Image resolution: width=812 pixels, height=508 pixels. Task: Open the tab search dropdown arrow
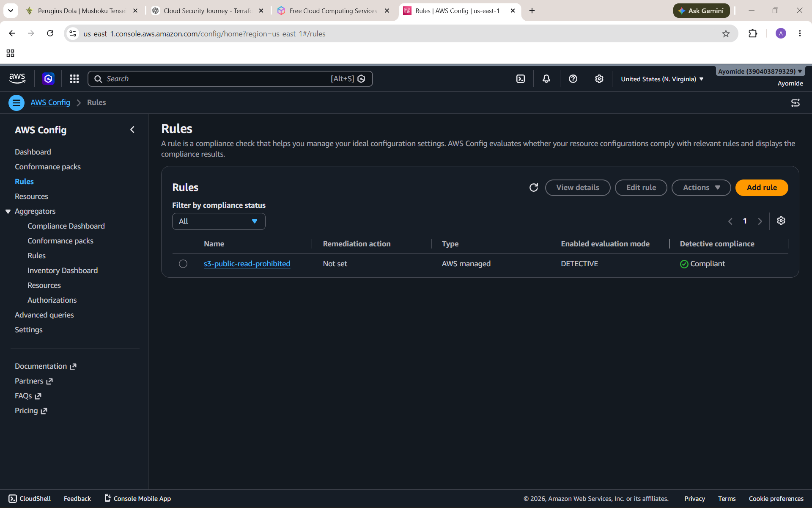[x=11, y=11]
